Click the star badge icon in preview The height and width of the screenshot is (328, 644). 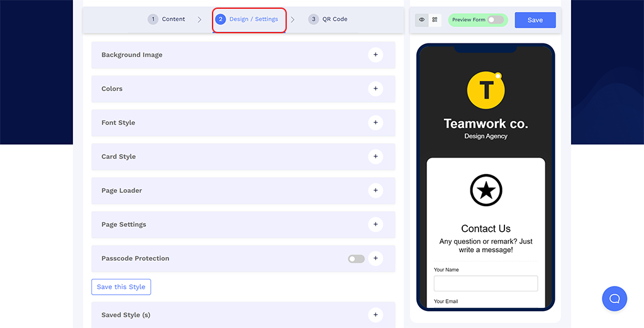[486, 190]
